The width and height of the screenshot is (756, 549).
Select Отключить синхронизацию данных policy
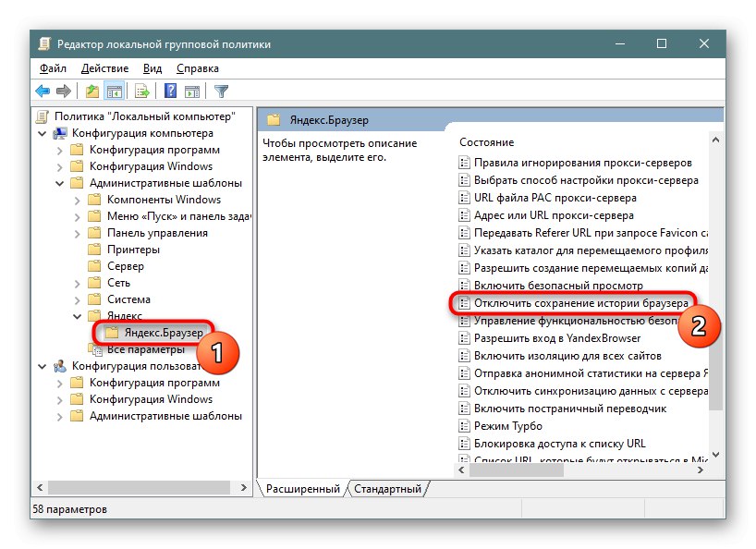(x=591, y=391)
